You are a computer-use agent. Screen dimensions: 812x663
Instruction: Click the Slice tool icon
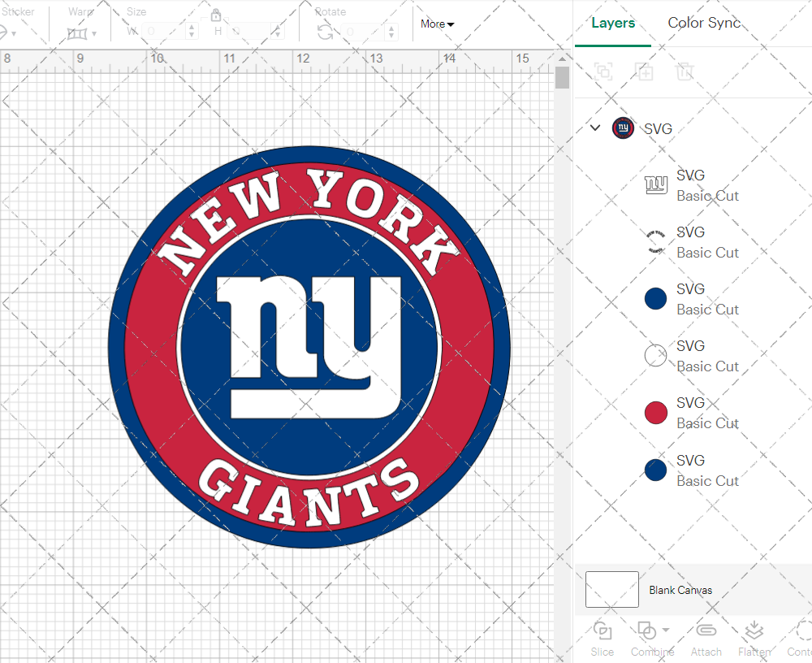coord(603,630)
